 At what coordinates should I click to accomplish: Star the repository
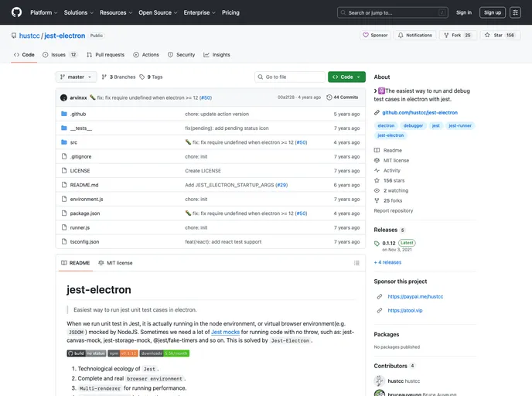[x=500, y=36]
